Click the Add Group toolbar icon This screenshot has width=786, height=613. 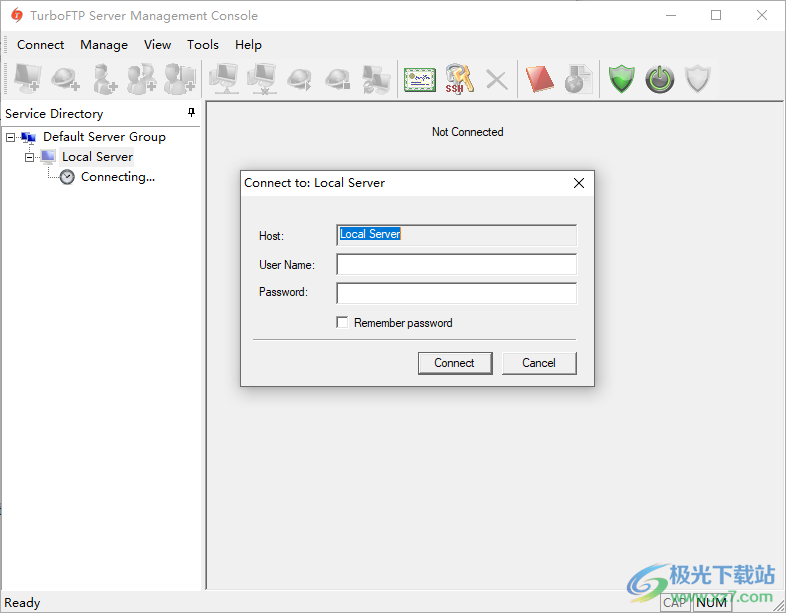pos(141,79)
